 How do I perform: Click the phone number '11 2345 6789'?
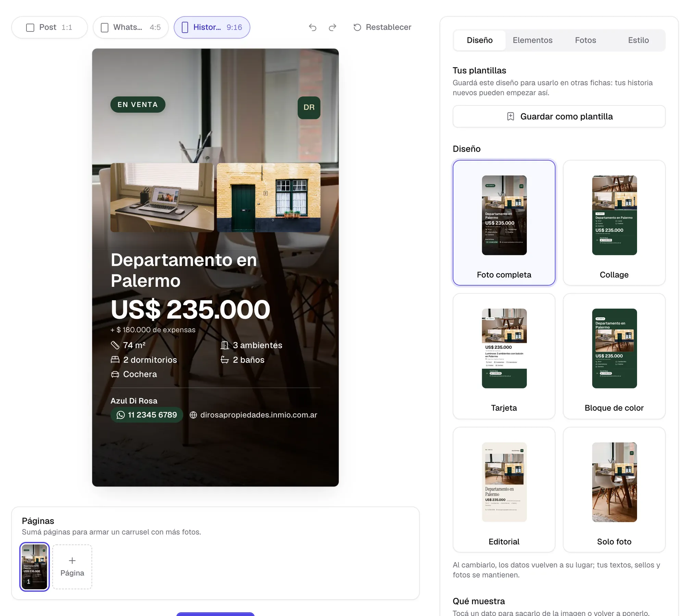(152, 415)
